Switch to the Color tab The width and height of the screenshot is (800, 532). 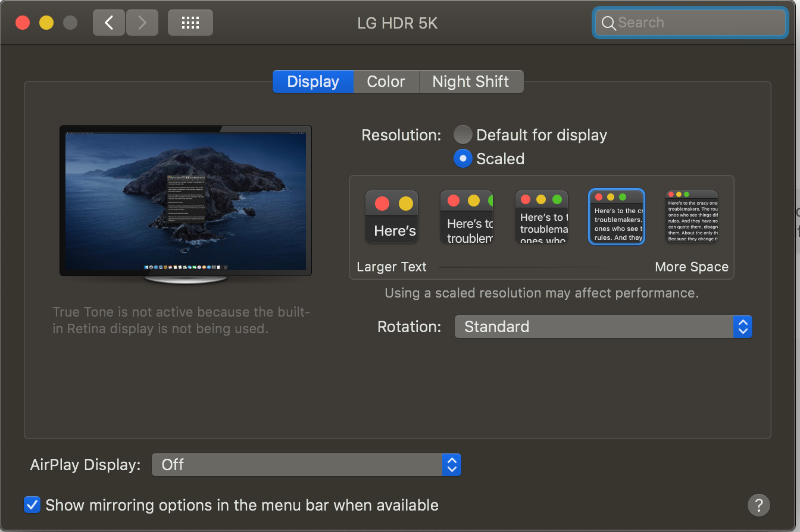(386, 82)
